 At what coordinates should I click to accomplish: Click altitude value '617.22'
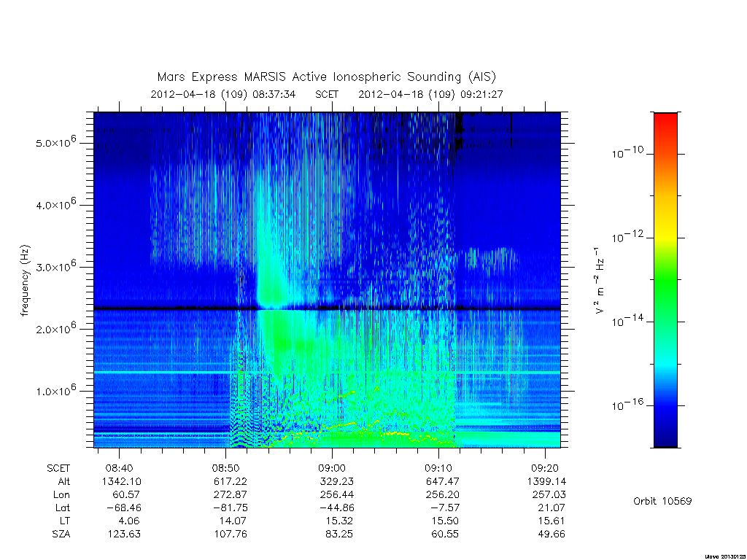pos(231,481)
